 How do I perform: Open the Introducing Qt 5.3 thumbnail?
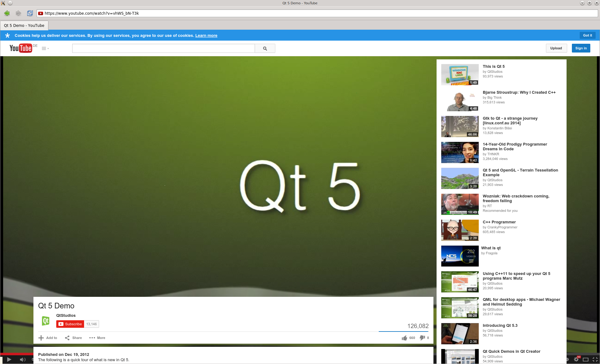tap(460, 334)
